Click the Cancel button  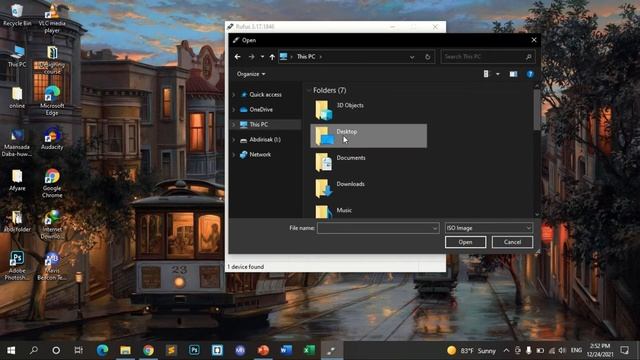[512, 242]
